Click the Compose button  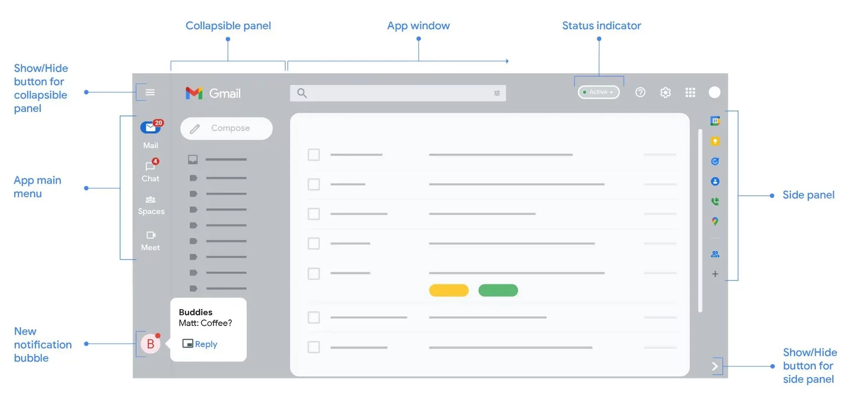227,129
